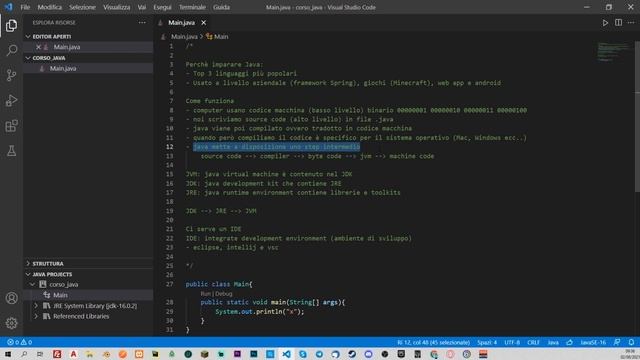640x360 pixels.
Task: Split the editor to the right
Action: (618, 22)
